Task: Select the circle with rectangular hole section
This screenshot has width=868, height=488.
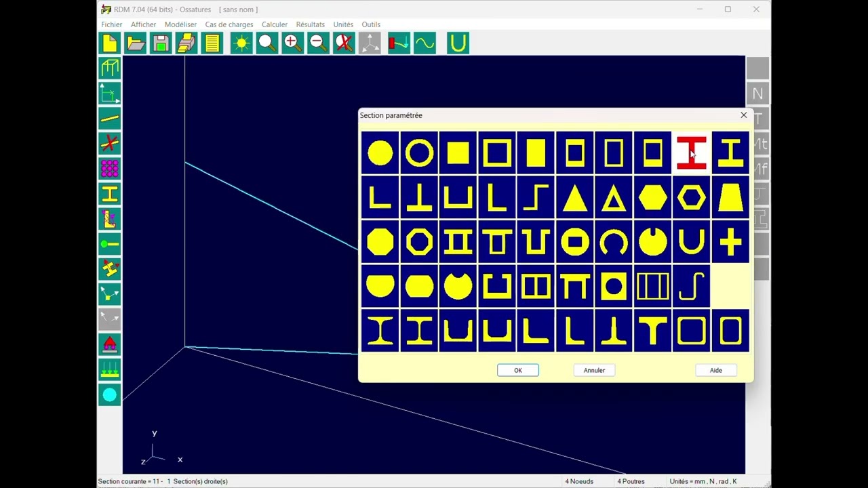Action: [x=575, y=242]
